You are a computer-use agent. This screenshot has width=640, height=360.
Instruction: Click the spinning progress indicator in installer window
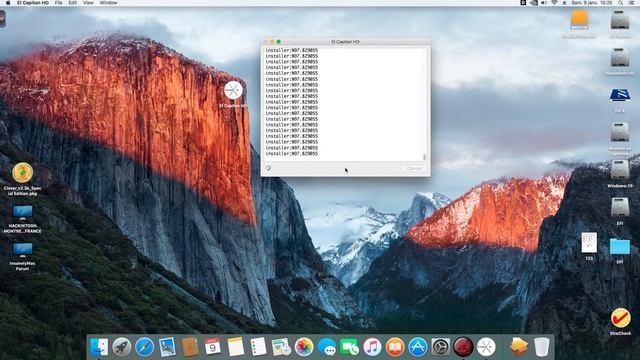[268, 168]
